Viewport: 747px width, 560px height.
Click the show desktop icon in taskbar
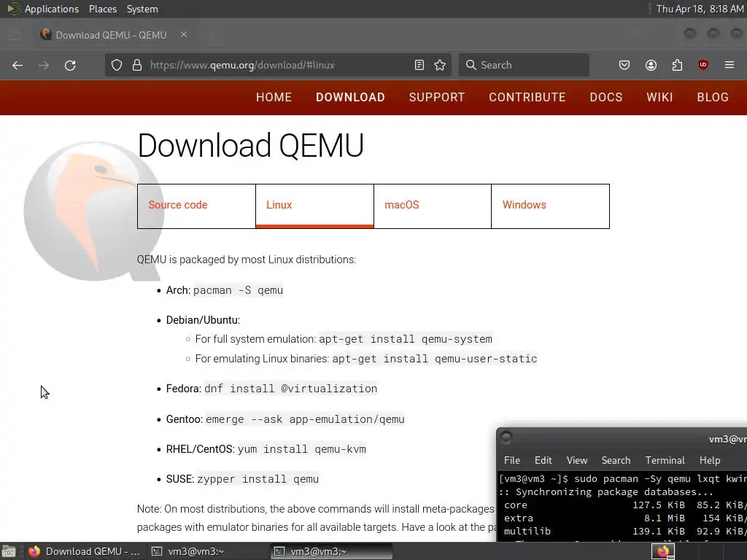pyautogui.click(x=9, y=551)
